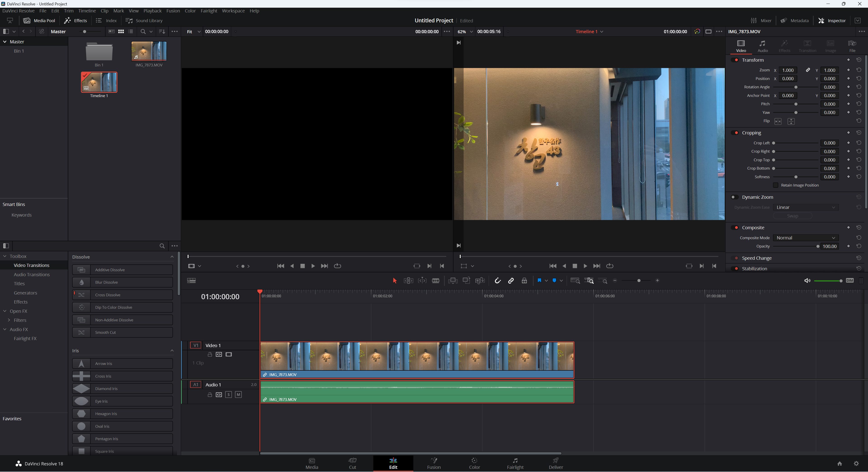Viewport: 868px width, 472px height.
Task: Click flag marker icon in timeline toolbar
Action: [539, 280]
